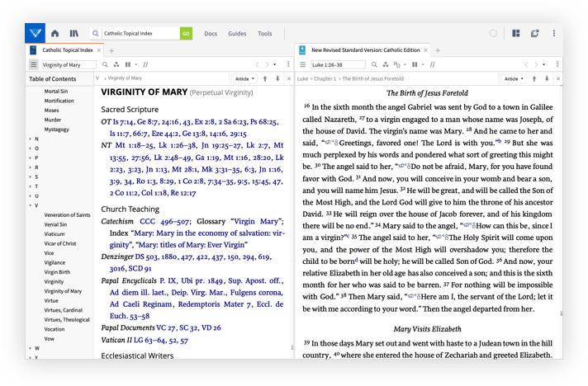Click Topical Index article scrollbar handle
This screenshot has width=588, height=386.
click(292, 347)
